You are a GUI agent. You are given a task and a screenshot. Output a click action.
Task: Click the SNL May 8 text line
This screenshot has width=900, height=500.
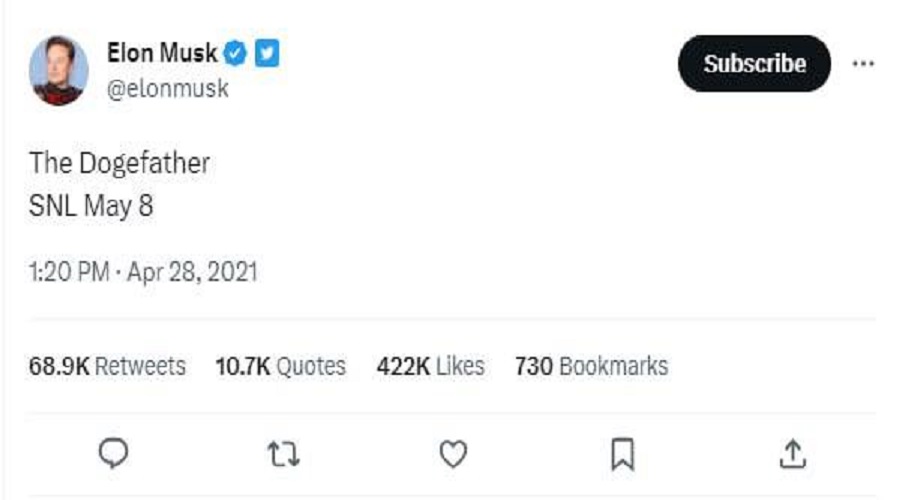pyautogui.click(x=91, y=206)
